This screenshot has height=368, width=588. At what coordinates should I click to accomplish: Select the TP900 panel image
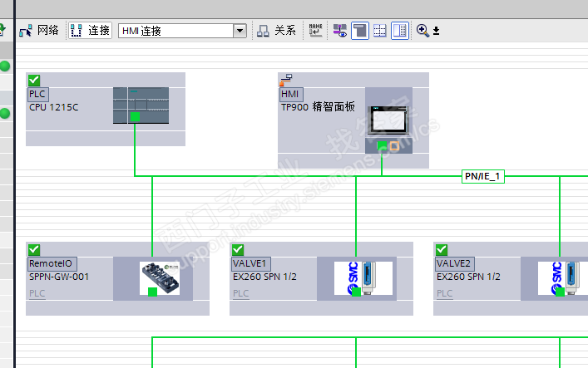(388, 120)
